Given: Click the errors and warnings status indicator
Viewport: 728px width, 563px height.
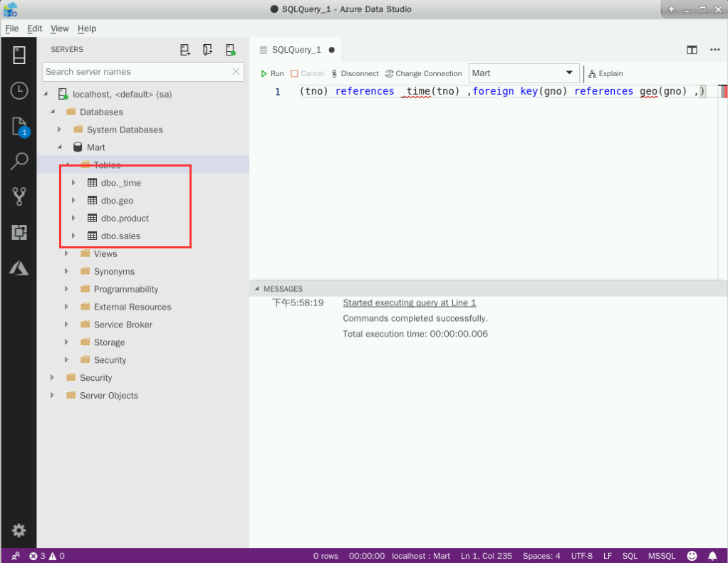Looking at the screenshot, I should 47,556.
